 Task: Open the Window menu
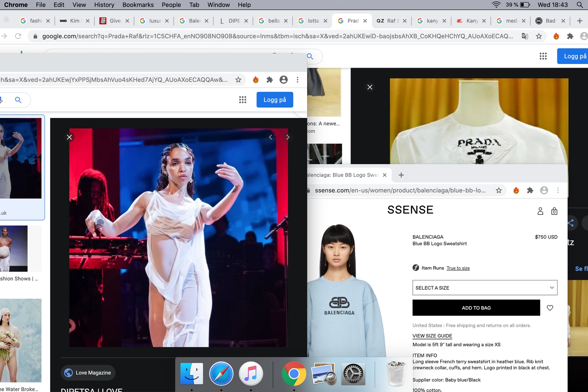219,5
